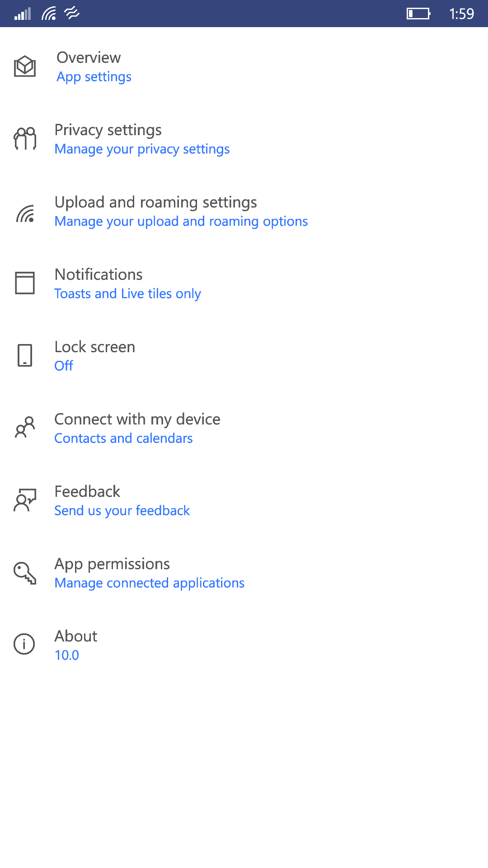Open Manage connected applications link
Viewport: 488px width, 868px height.
coord(150,583)
